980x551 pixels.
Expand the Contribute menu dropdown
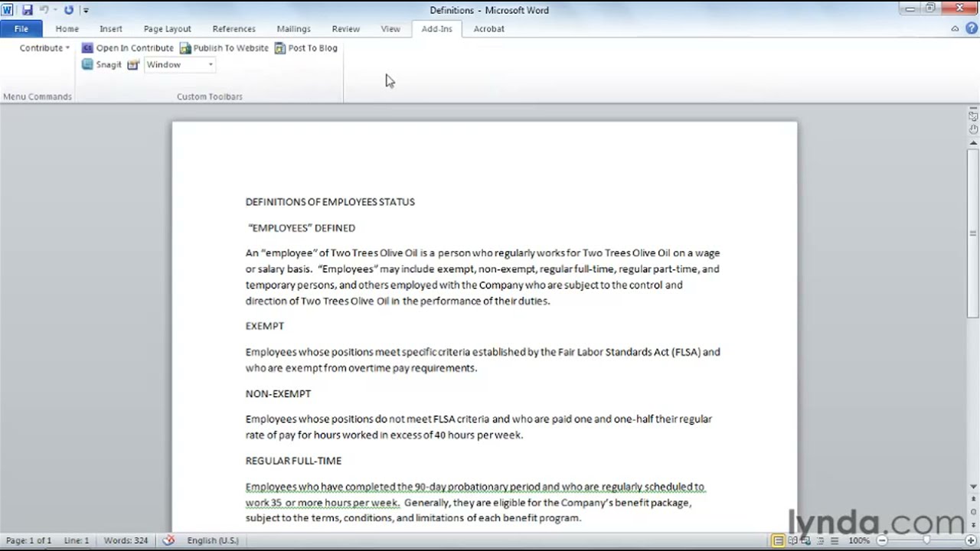point(44,48)
